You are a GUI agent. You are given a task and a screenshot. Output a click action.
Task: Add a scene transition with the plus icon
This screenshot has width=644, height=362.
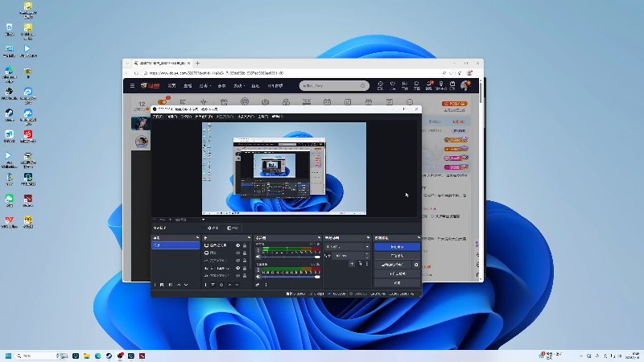point(352,264)
